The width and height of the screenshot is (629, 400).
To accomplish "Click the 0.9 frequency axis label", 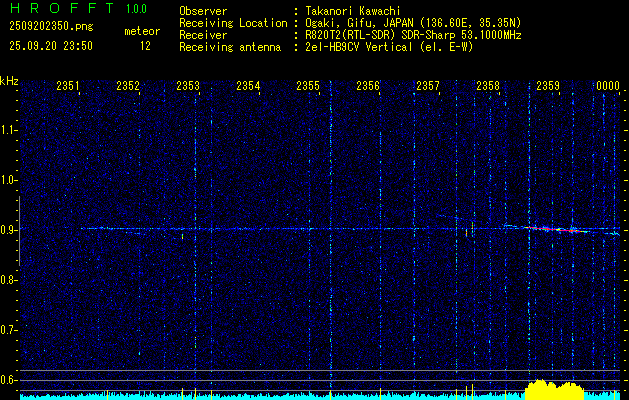I will [x=9, y=230].
